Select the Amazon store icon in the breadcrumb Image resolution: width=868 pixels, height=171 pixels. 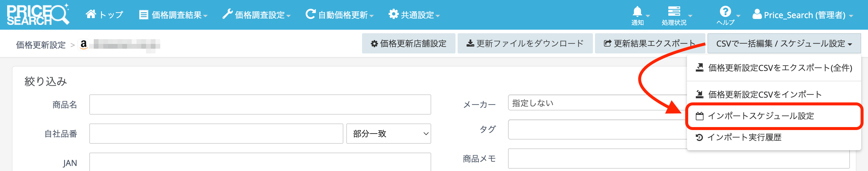coord(83,44)
